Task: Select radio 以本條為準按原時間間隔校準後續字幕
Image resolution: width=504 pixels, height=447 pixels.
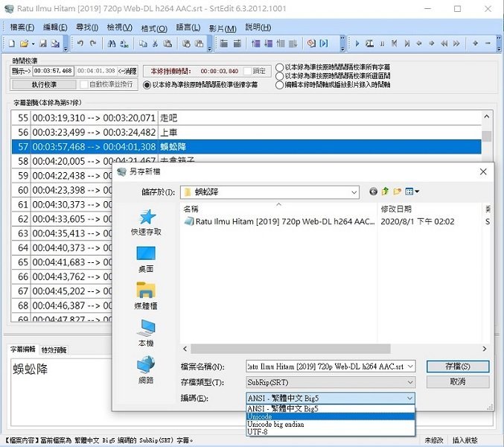Action: [147, 85]
